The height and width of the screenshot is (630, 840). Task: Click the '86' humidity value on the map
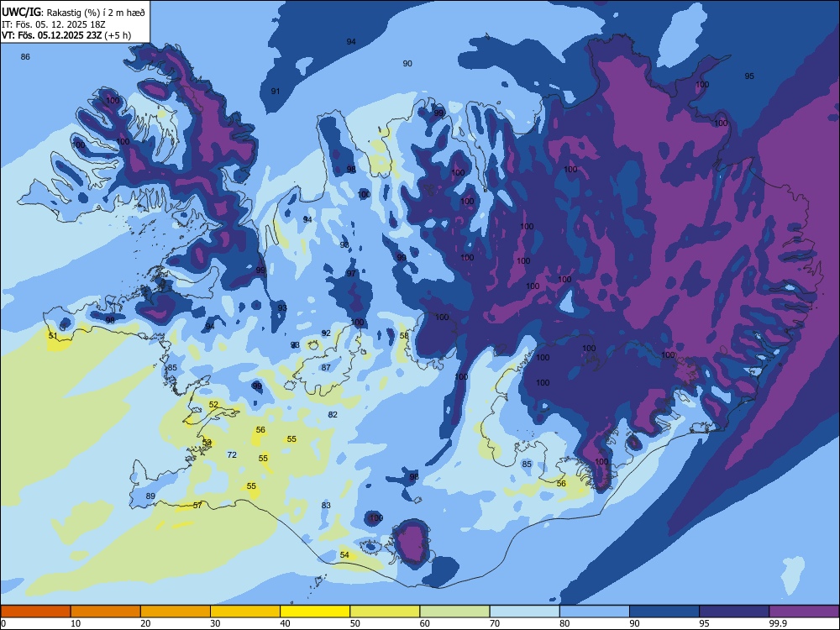click(25, 57)
